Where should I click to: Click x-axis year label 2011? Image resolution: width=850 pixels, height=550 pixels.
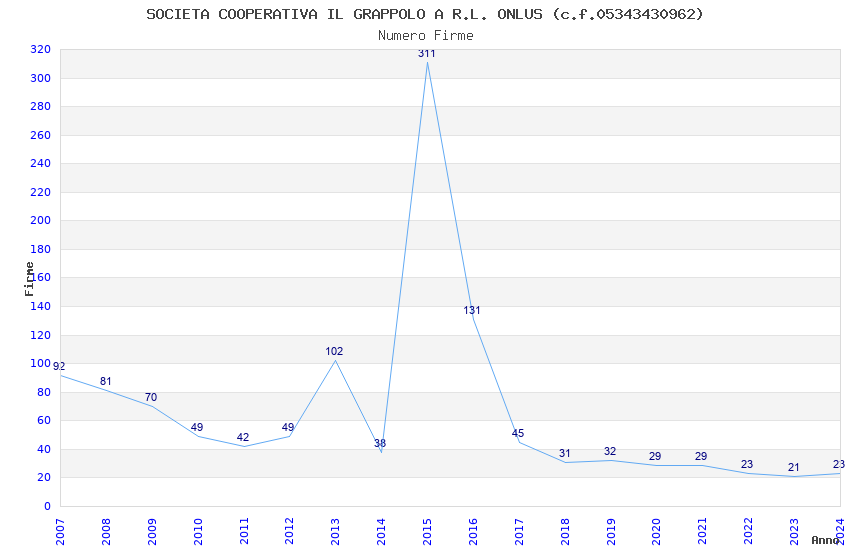click(244, 532)
